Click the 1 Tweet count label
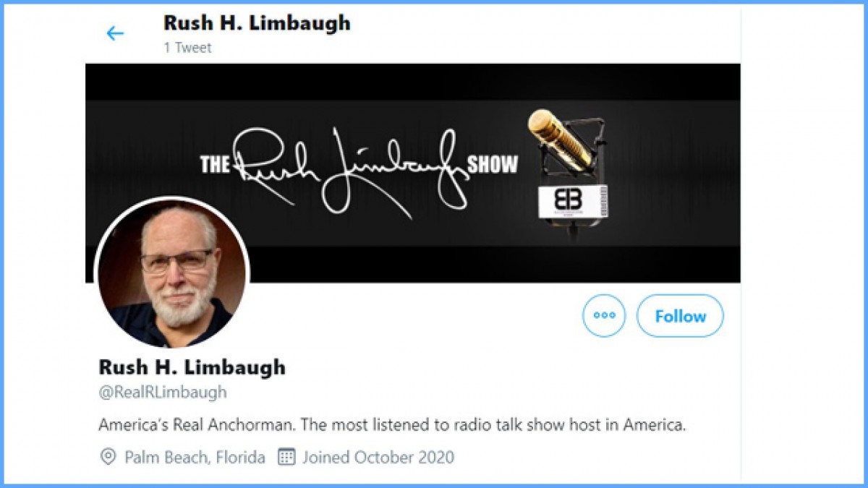This screenshot has width=868, height=488. click(187, 48)
